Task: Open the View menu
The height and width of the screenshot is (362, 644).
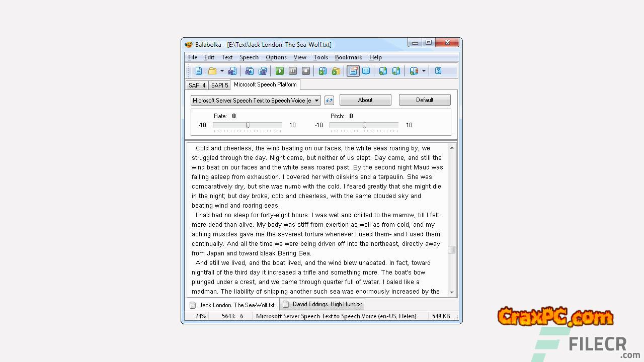Action: pyautogui.click(x=300, y=57)
